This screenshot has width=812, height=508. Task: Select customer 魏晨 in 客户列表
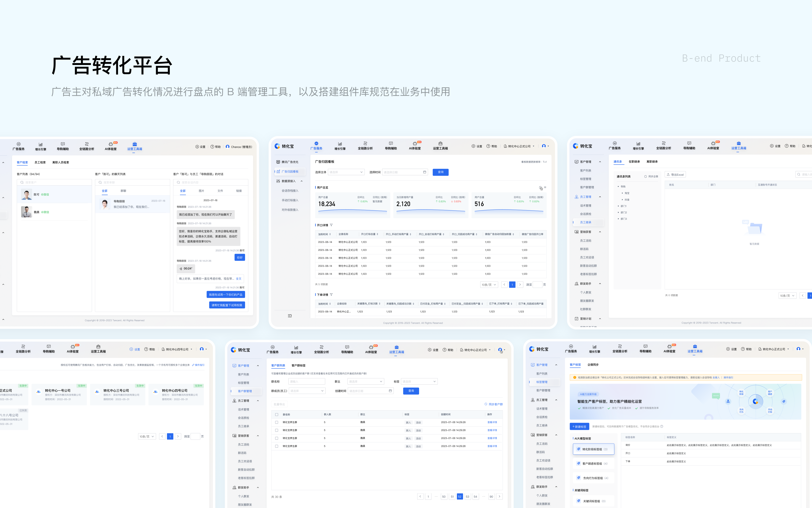[54, 212]
